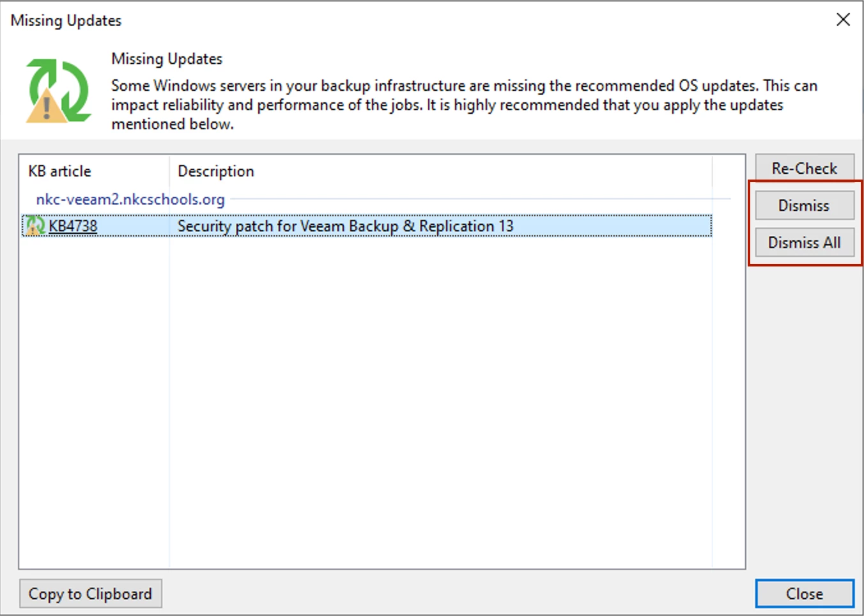The image size is (864, 616).
Task: Click the update warning icon beside KB4738
Action: pyautogui.click(x=35, y=226)
